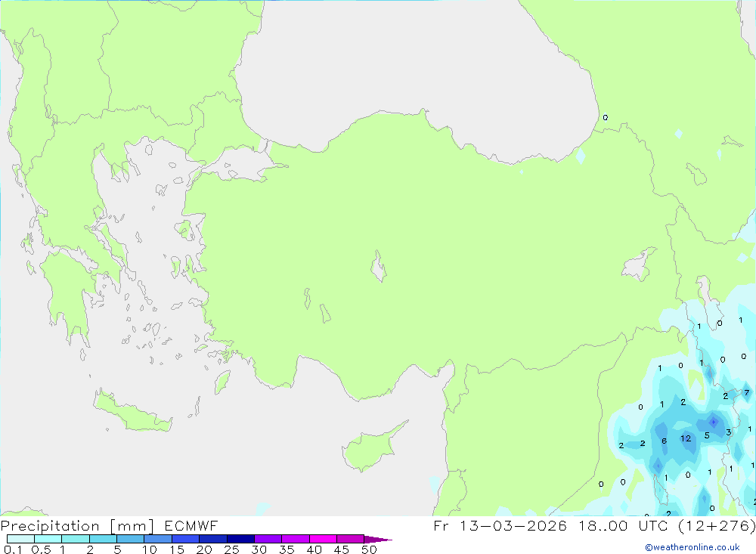
Task: Click the 0.5–1 mm legend color swatch
Action: [x=48, y=539]
